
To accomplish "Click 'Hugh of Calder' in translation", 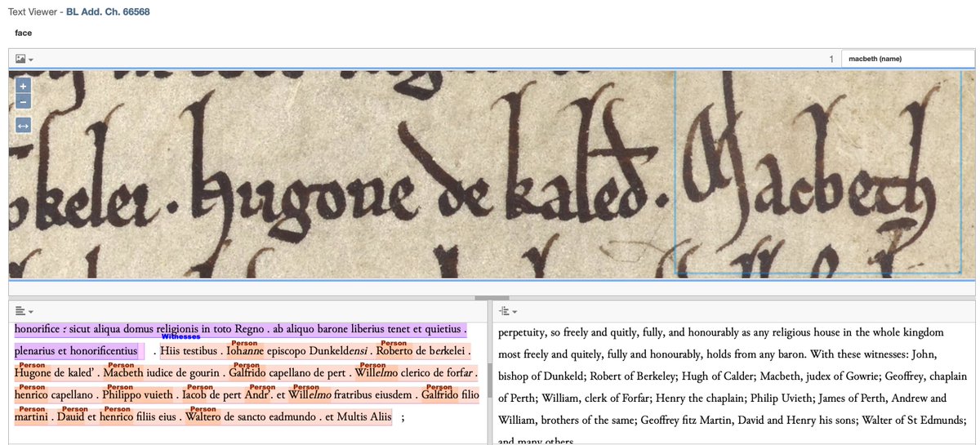I will [719, 376].
